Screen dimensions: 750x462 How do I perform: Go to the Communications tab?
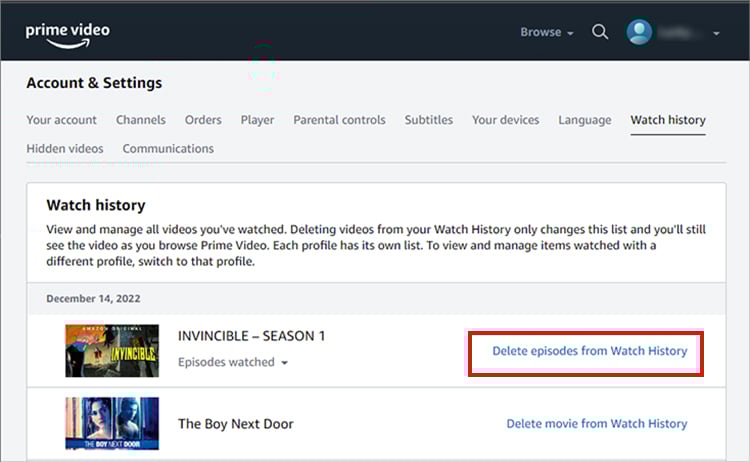point(168,148)
